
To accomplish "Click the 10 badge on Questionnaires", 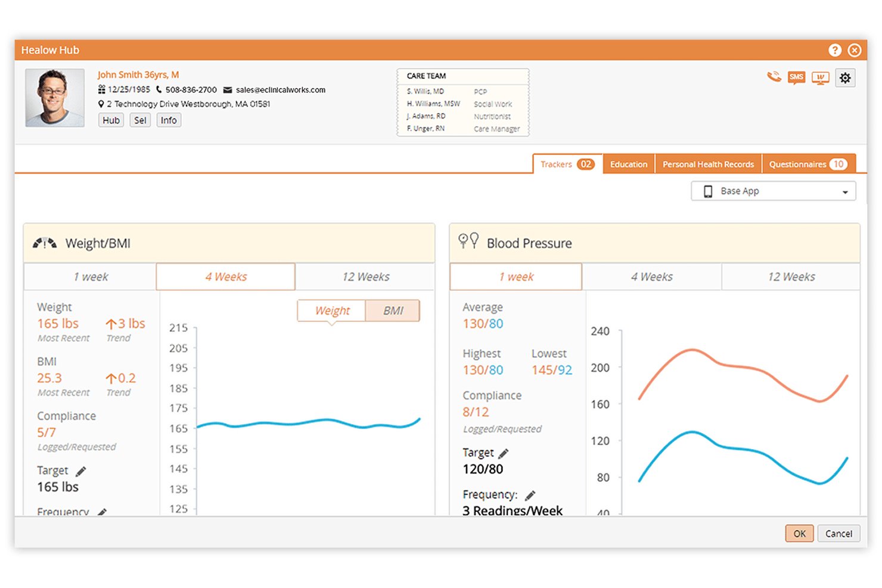I will coord(838,164).
